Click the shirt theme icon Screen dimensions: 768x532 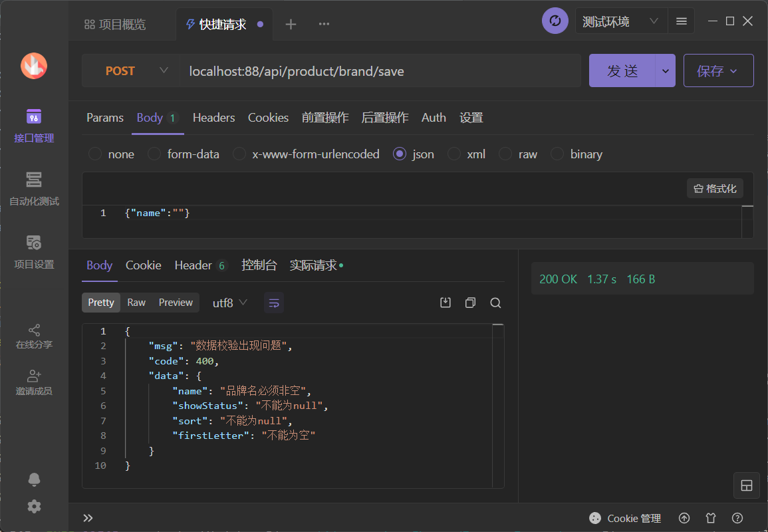click(711, 518)
